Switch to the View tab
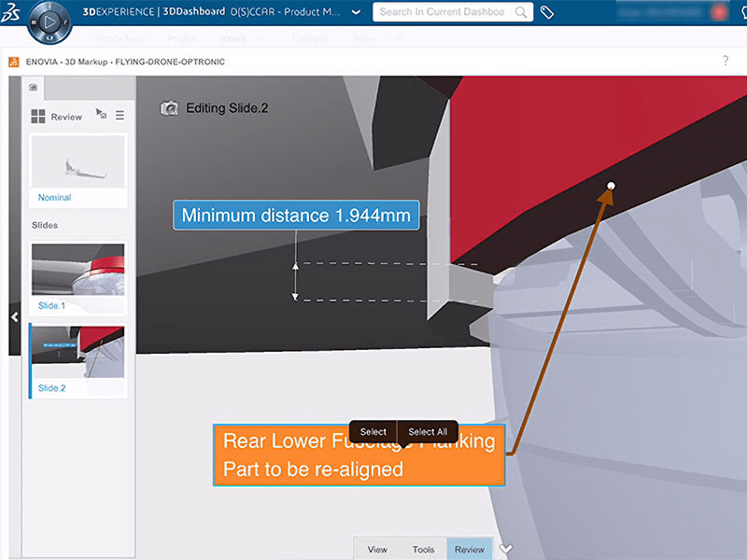The image size is (747, 560). 377,549
